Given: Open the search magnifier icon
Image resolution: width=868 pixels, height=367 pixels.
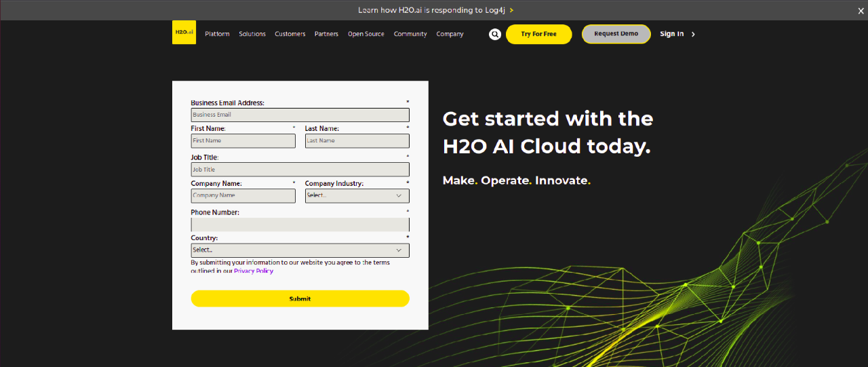Looking at the screenshot, I should [495, 34].
